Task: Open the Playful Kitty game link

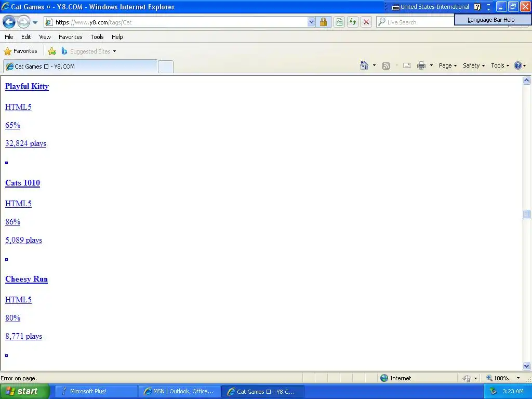Action: 27,86
